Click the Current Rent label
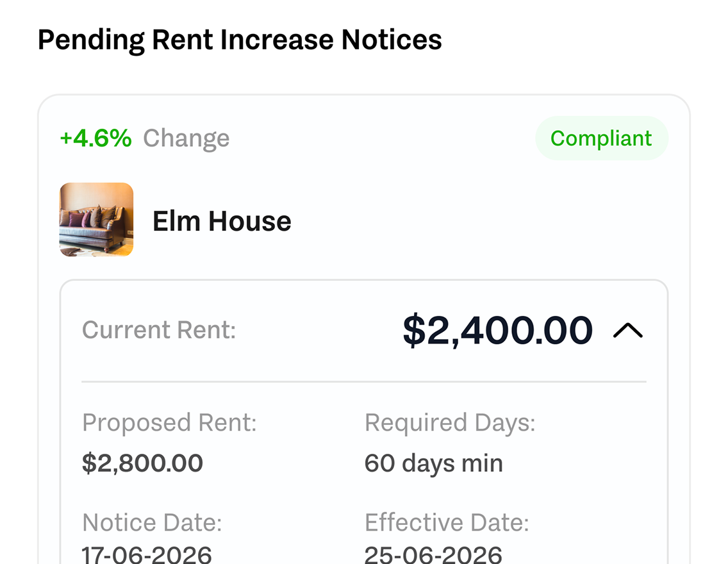728x564 pixels. [x=159, y=330]
